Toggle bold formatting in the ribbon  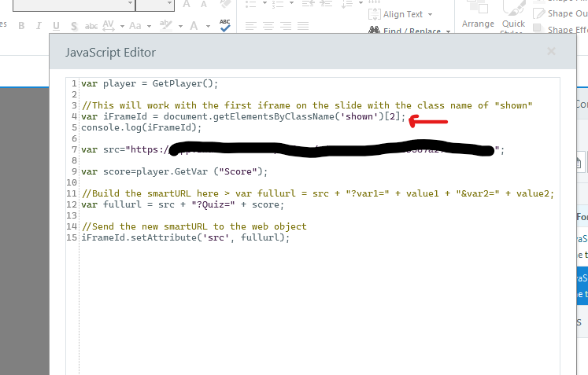pos(21,26)
